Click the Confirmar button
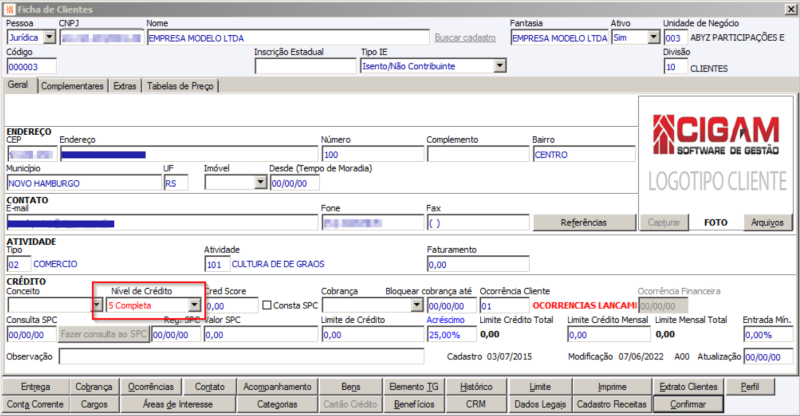 coord(688,404)
